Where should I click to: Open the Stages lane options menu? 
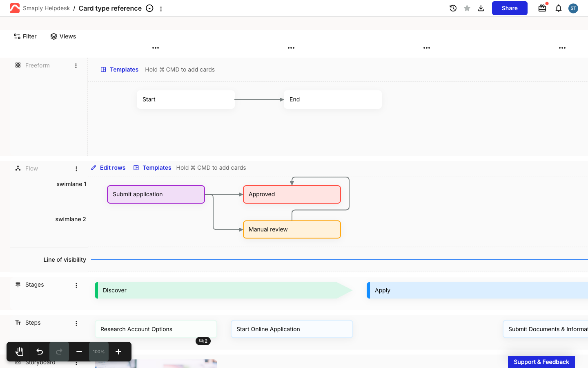[x=76, y=285]
